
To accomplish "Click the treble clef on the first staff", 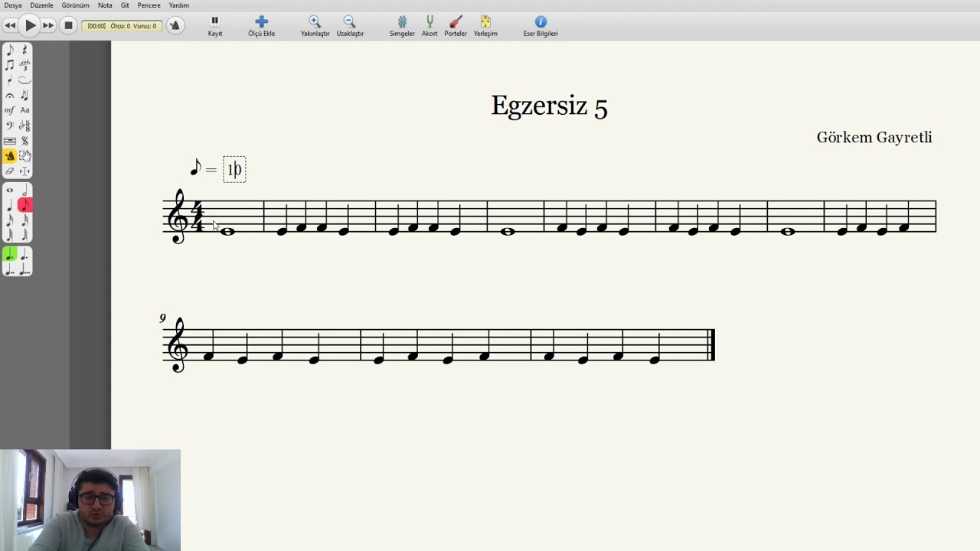I will 178,217.
